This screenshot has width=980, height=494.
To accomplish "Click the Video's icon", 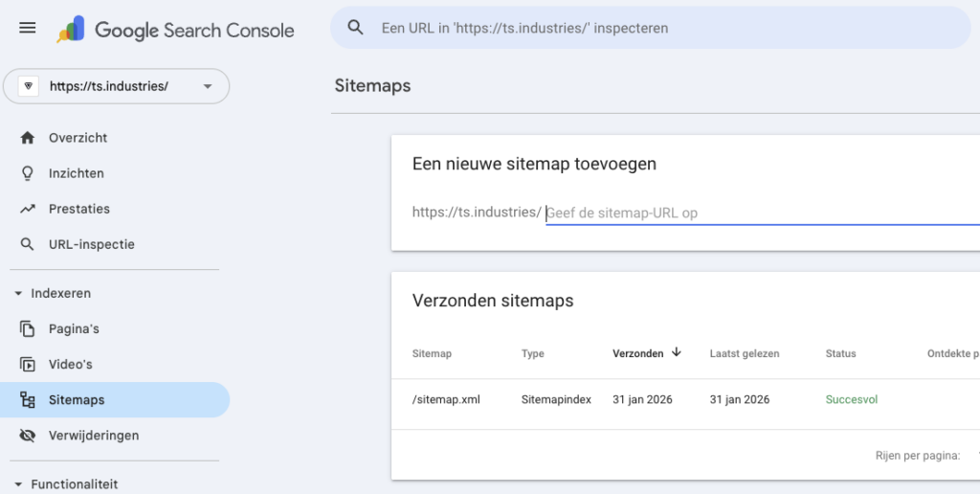I will [x=28, y=365].
